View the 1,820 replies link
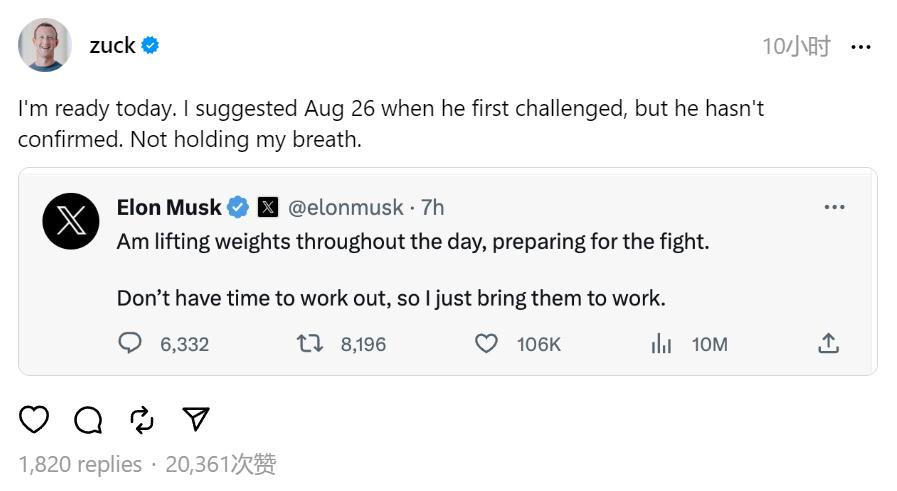This screenshot has width=897, height=491. [x=80, y=464]
